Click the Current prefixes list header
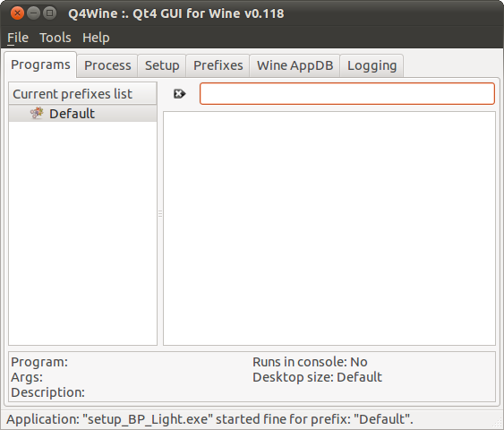 click(x=82, y=93)
